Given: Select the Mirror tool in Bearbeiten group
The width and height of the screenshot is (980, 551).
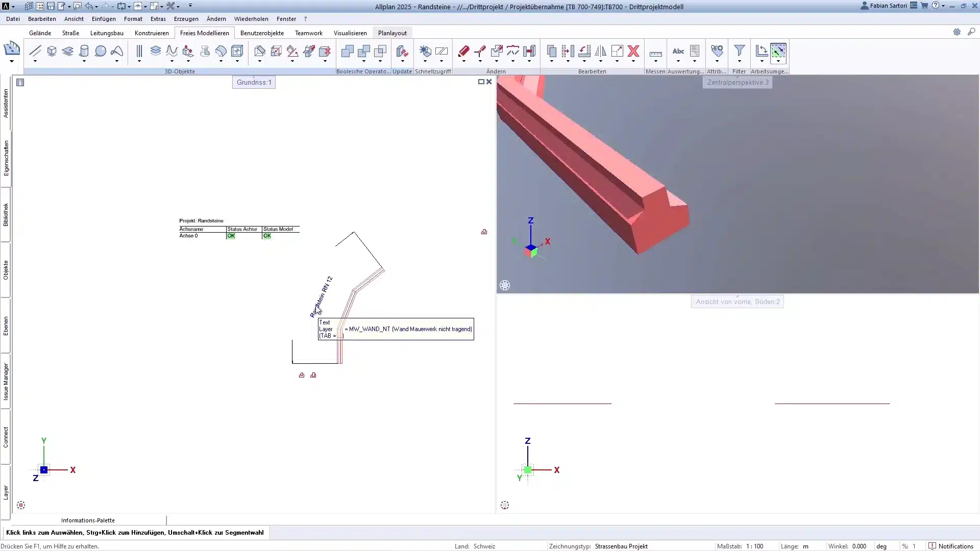Looking at the screenshot, I should click(601, 51).
